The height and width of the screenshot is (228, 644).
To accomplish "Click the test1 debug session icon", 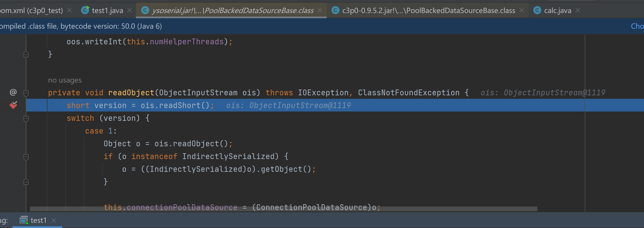I will (24, 220).
